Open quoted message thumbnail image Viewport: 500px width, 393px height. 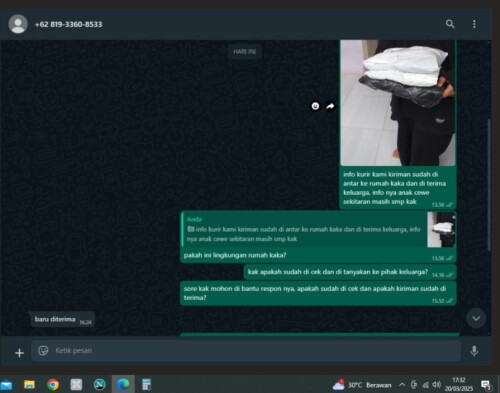pos(441,230)
